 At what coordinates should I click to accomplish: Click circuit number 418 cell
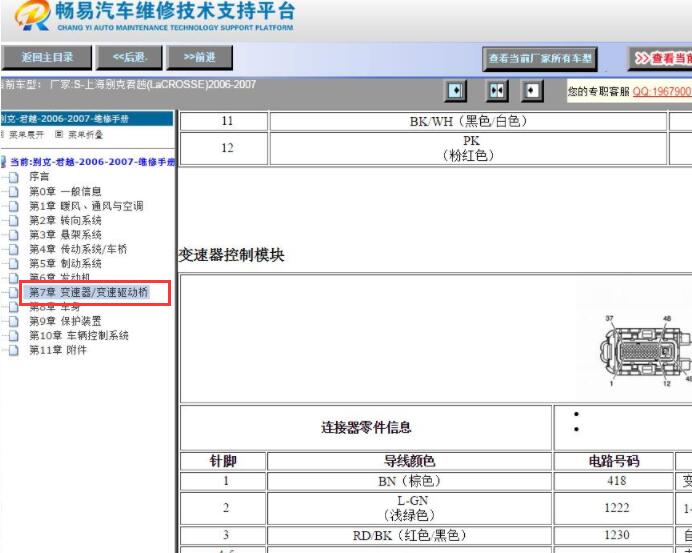pos(614,481)
